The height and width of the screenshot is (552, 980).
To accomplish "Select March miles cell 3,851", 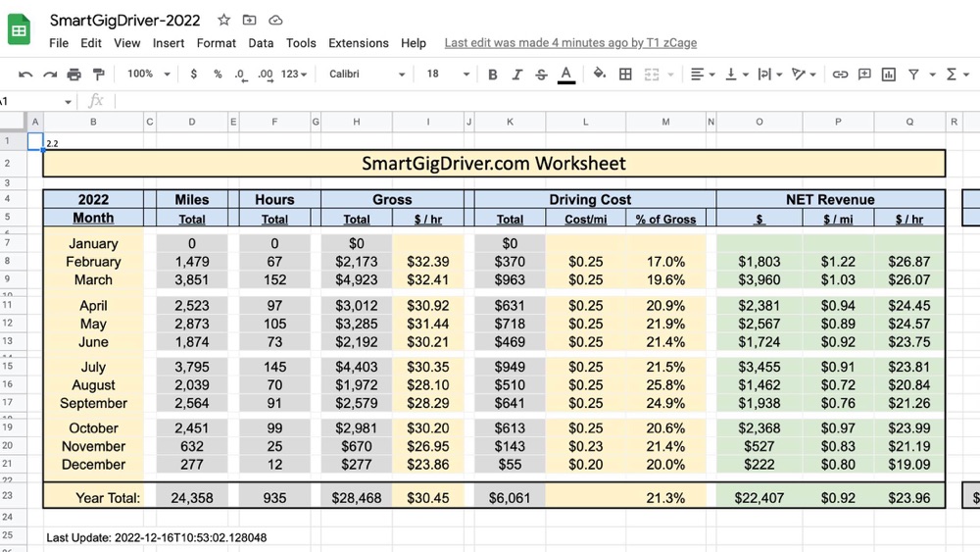I will tap(192, 279).
